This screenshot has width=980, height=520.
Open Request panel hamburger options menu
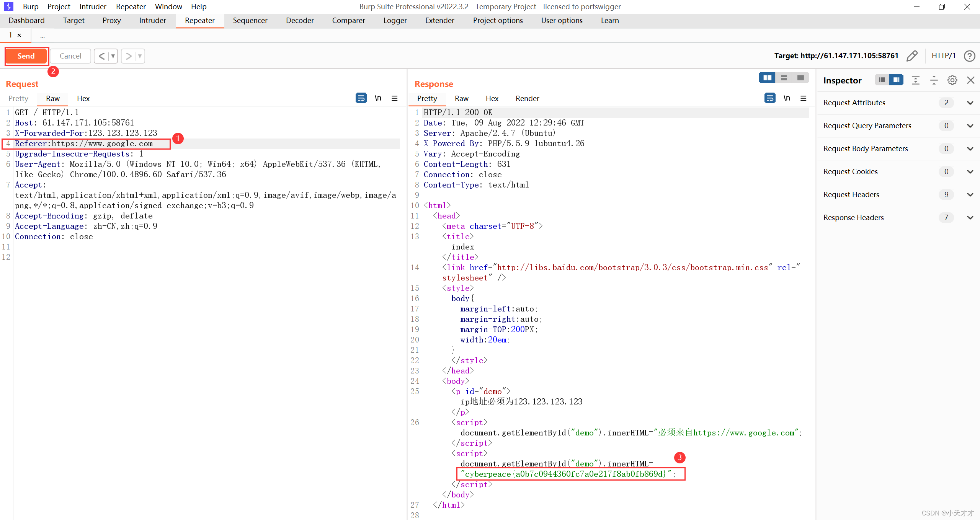(x=394, y=98)
